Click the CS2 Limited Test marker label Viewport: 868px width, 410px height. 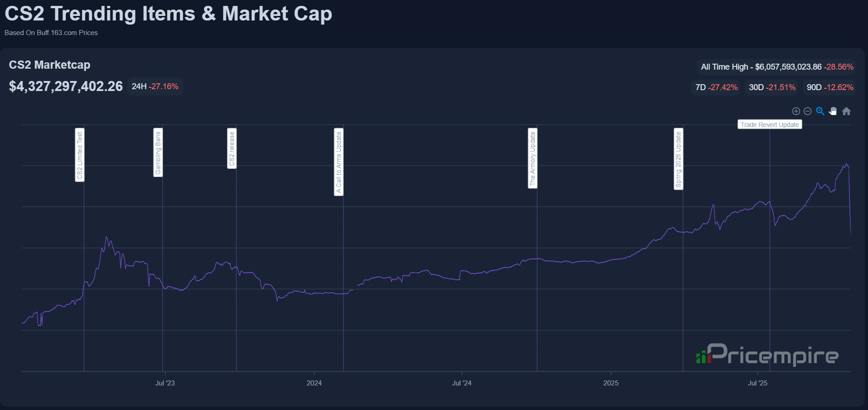[x=80, y=155]
